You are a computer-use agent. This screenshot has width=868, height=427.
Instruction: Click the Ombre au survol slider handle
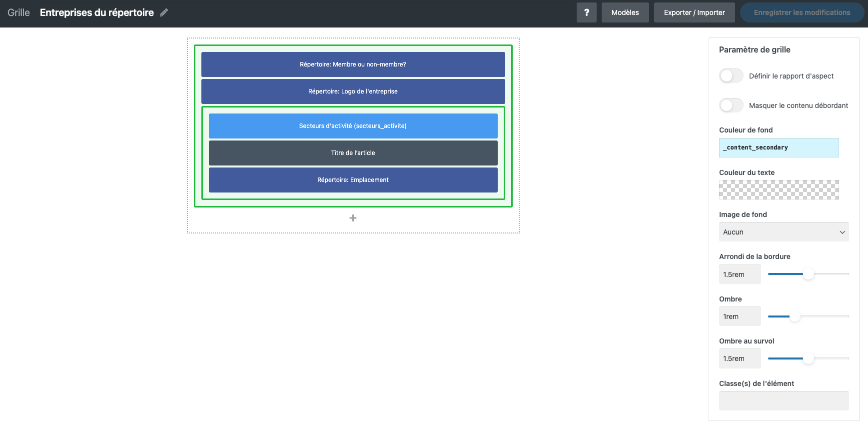(808, 358)
